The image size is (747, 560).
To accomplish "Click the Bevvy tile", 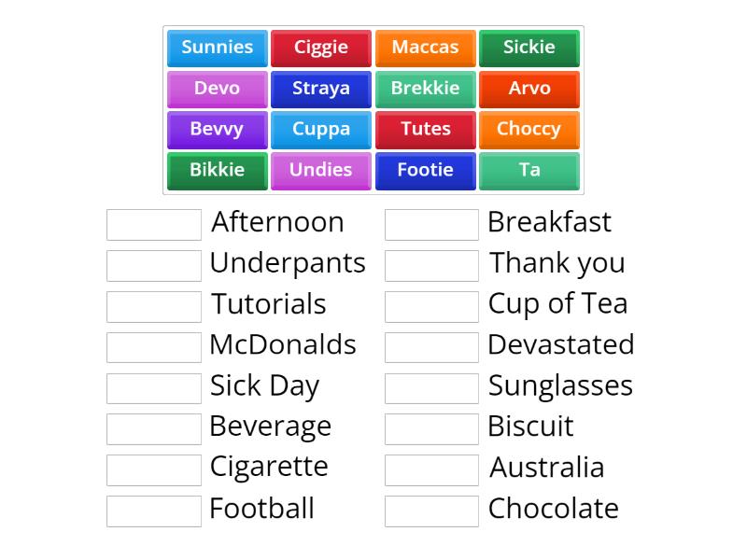I will tap(217, 130).
